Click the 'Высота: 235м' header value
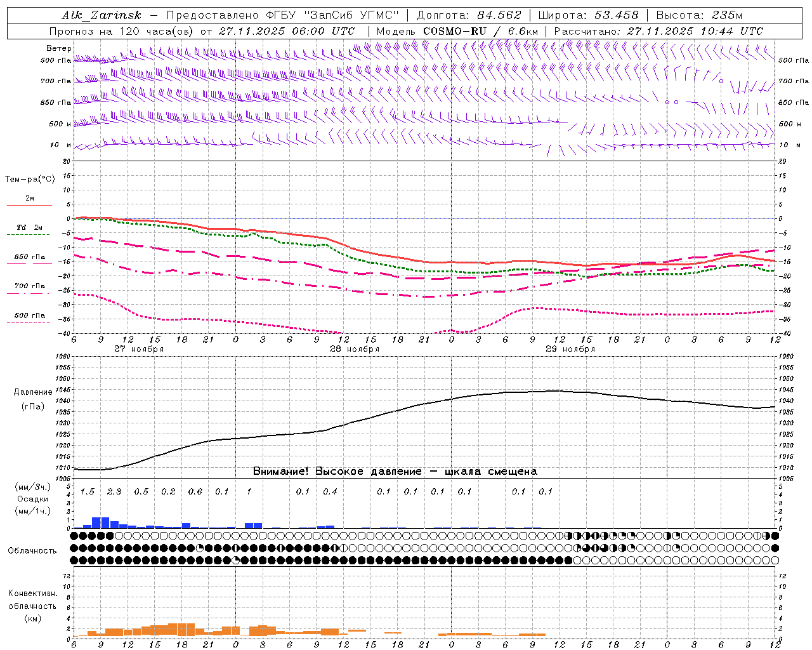This screenshot has width=812, height=650. pos(698,15)
